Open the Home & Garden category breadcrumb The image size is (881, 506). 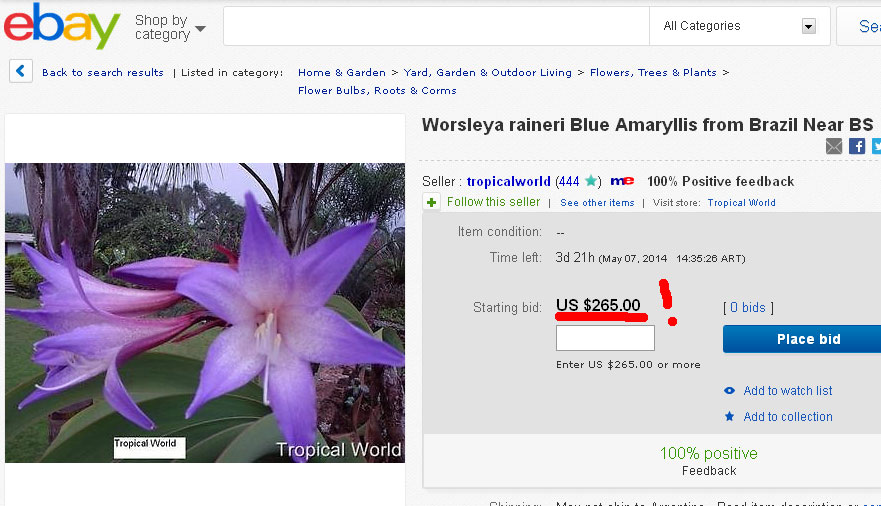click(342, 72)
